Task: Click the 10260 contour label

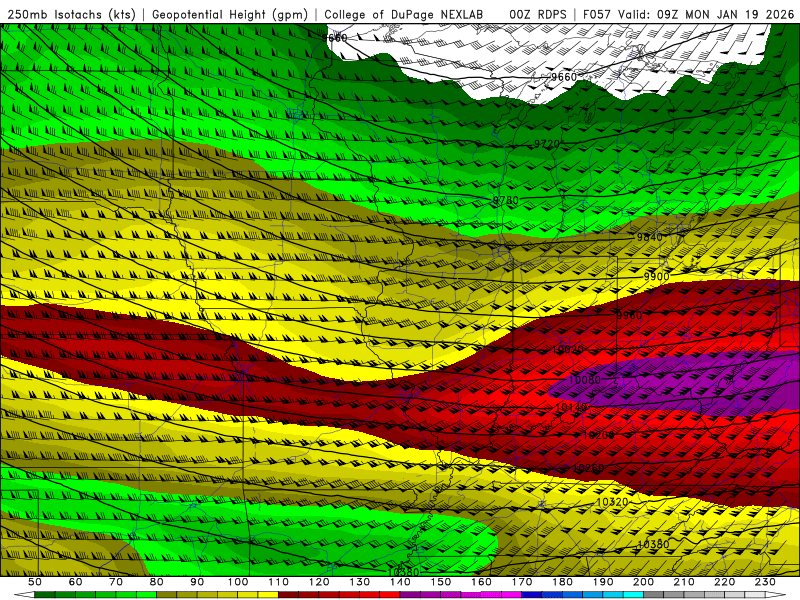Action: (x=588, y=468)
